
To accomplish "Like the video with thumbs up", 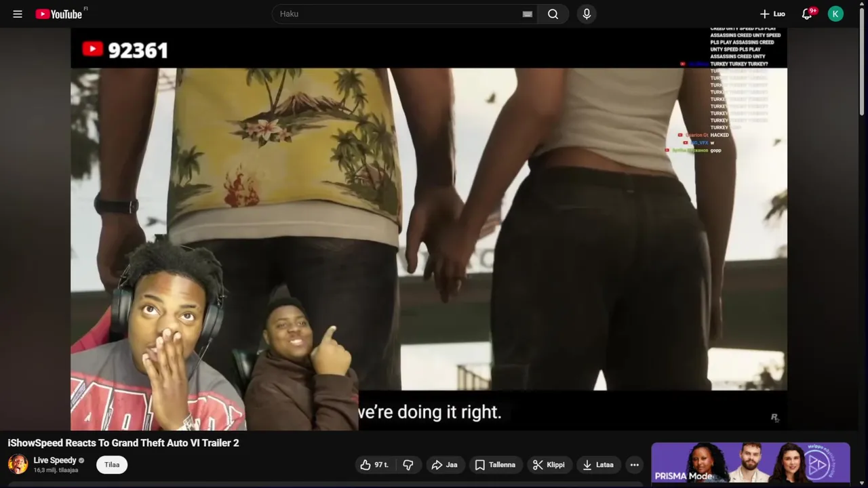I will (375, 464).
